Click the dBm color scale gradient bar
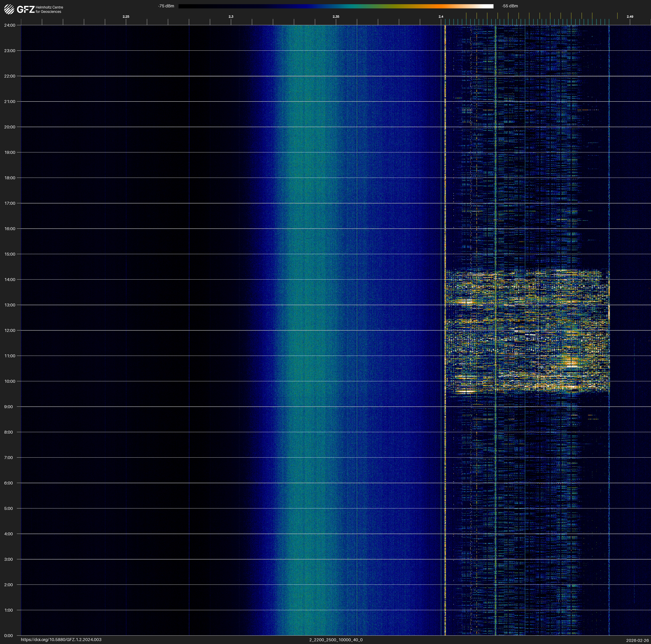 pos(336,6)
